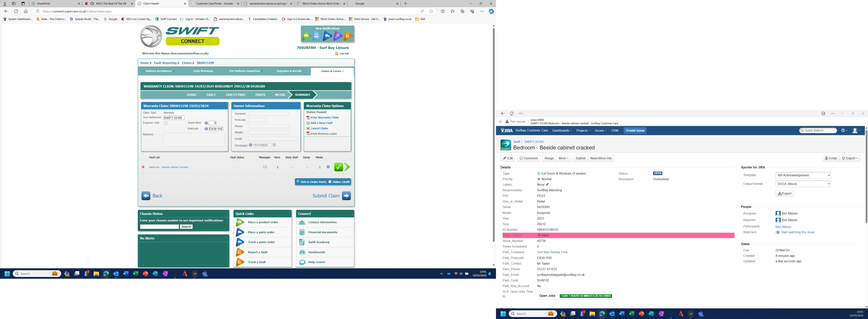The width and height of the screenshot is (868, 319).
Task: Open the JIRA Dashboards menu
Action: 562,130
